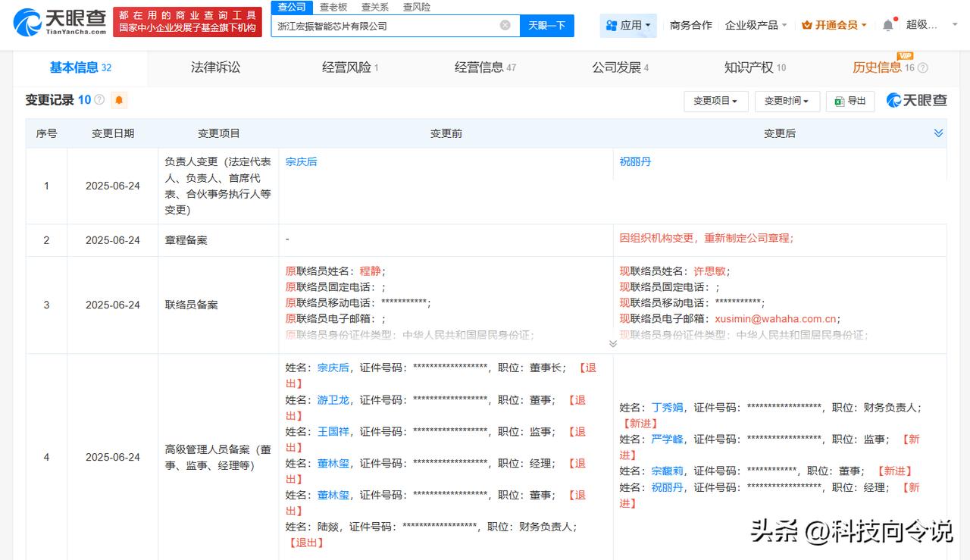Open the 游卫龙 person link
Viewport: 970px width, 560px height.
pyautogui.click(x=333, y=400)
